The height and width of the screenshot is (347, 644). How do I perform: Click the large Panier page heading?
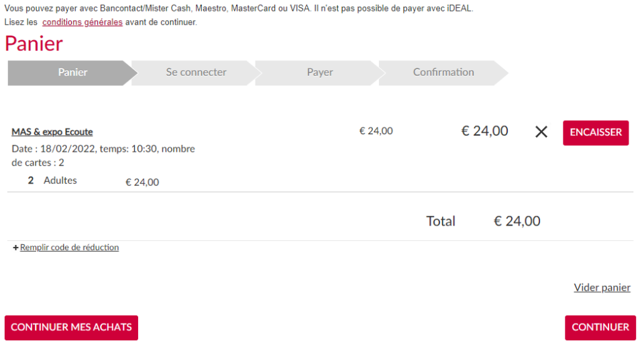click(34, 44)
